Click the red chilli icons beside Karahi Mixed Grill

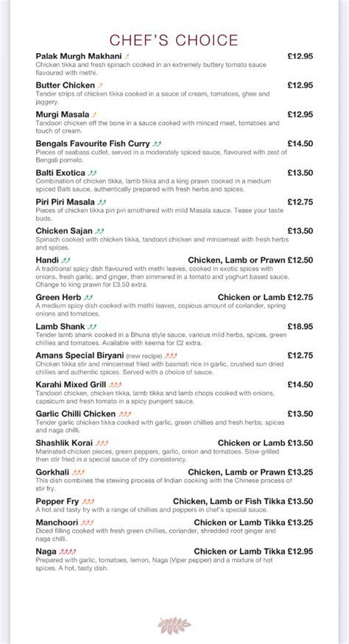(x=115, y=385)
